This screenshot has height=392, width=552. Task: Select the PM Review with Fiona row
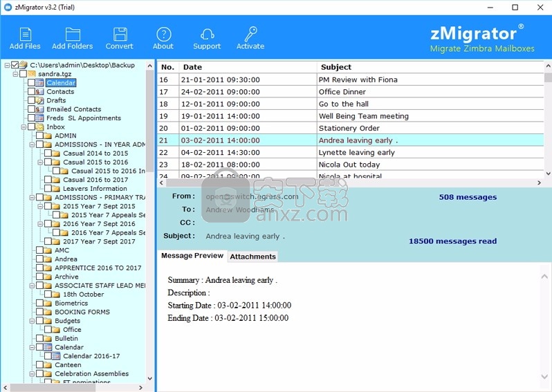click(x=351, y=80)
